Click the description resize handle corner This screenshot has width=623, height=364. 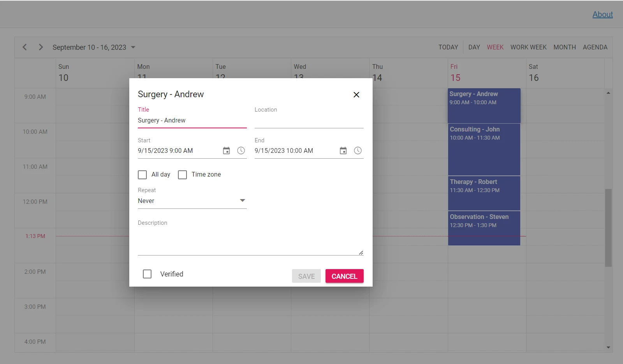[x=361, y=253]
